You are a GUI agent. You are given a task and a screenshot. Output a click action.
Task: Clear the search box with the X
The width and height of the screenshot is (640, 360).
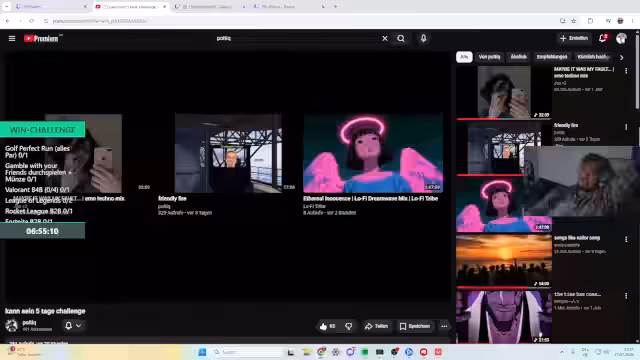(x=384, y=38)
